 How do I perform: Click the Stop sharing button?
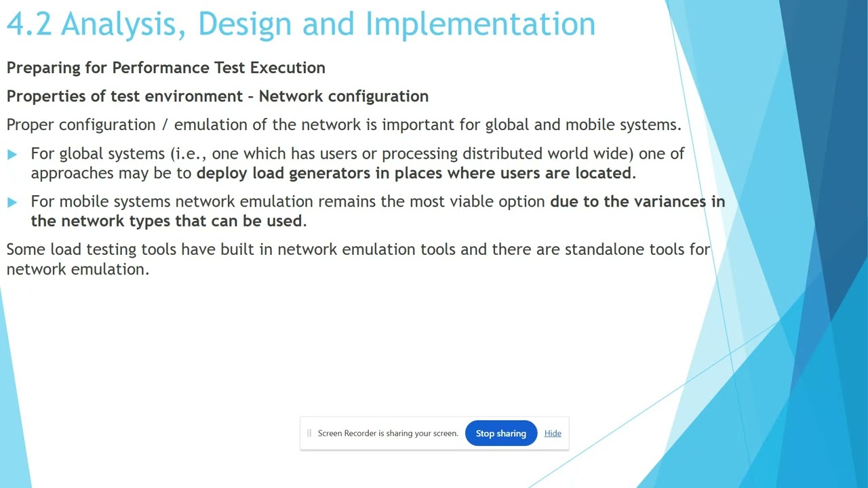click(500, 433)
